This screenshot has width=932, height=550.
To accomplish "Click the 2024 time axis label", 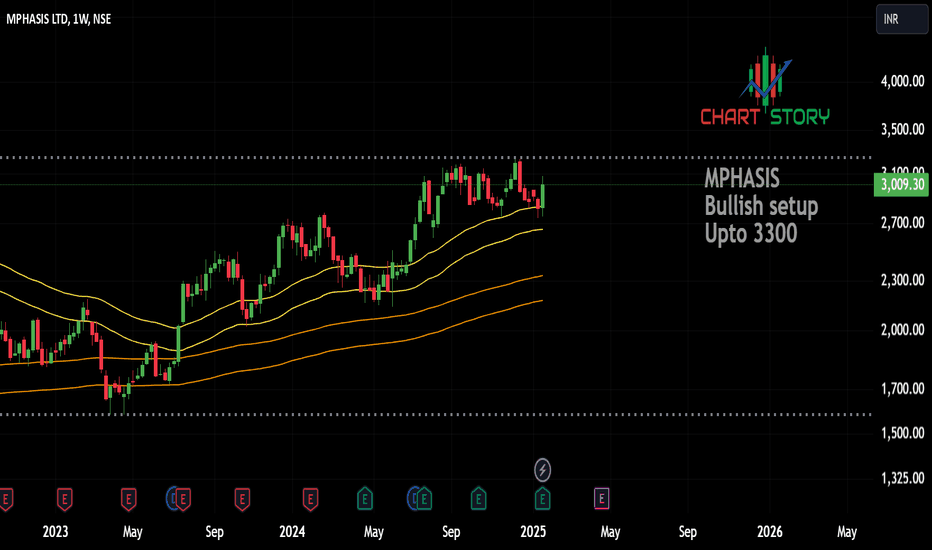I will click(x=292, y=532).
